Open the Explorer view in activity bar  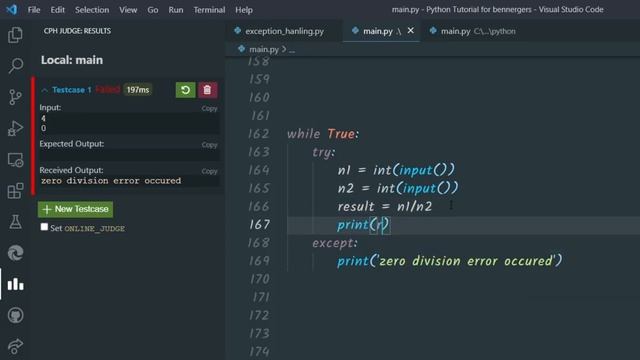click(15, 35)
